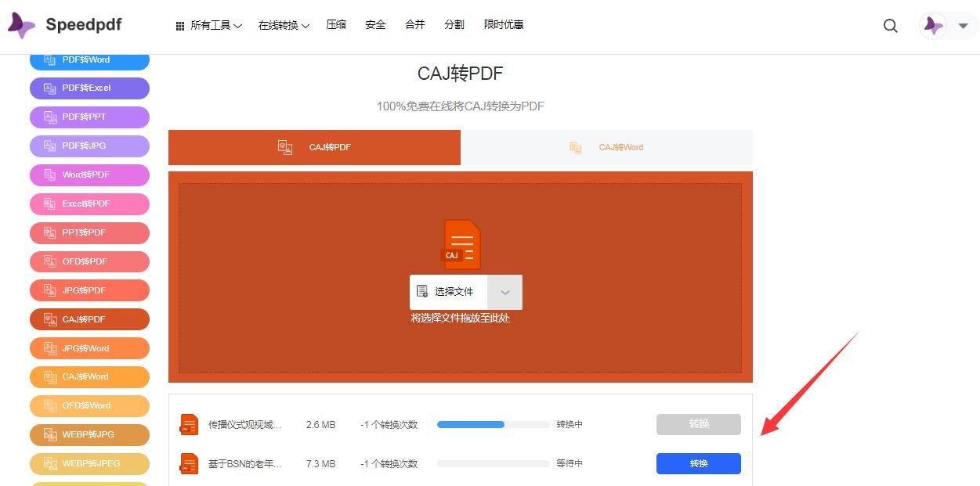Image resolution: width=980 pixels, height=486 pixels.
Task: Click the user avatar icon
Action: 933,26
